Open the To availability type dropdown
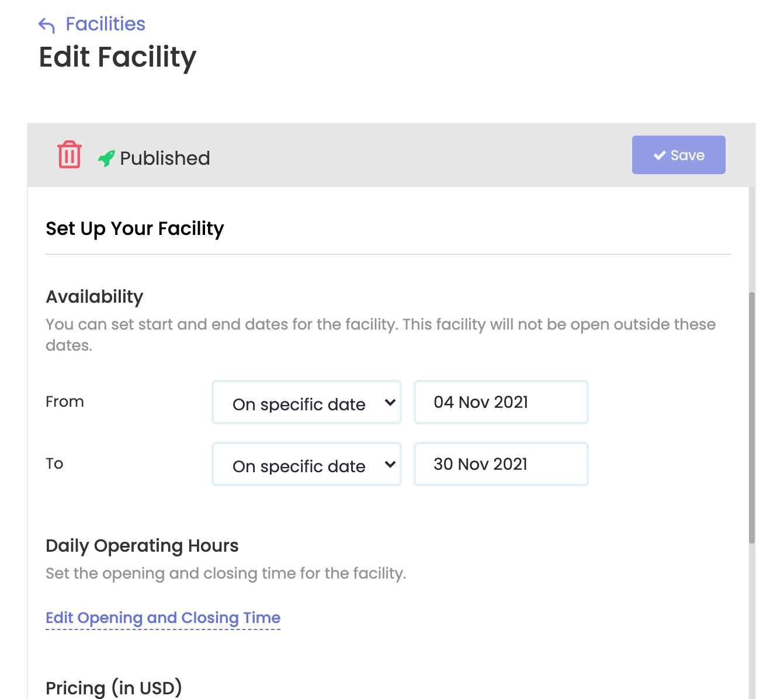 coord(307,464)
